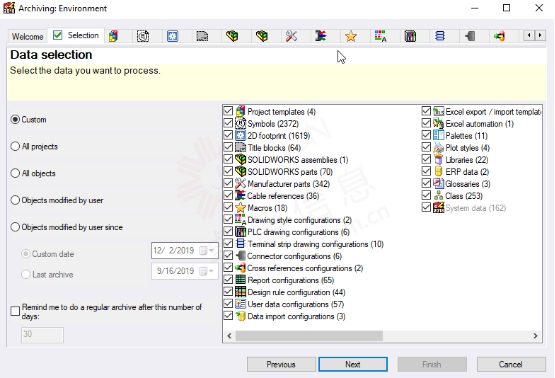The height and width of the screenshot is (378, 555).
Task: Click the Class list icon
Action: click(438, 195)
